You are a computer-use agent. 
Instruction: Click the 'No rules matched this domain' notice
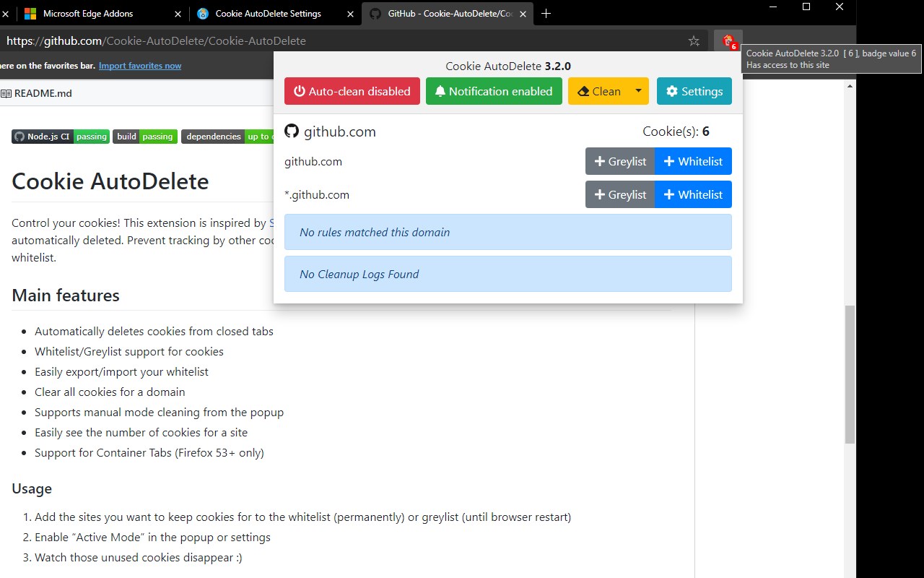[x=508, y=232]
